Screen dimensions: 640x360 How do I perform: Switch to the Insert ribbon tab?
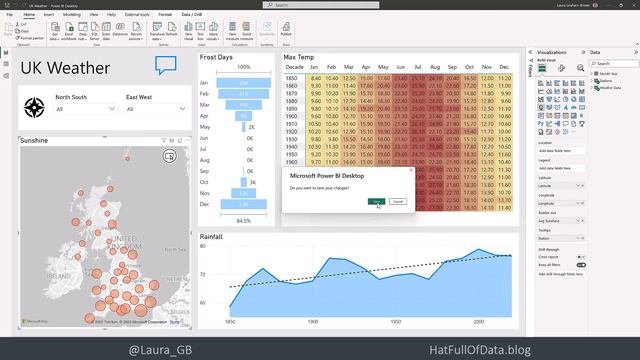[x=49, y=15]
